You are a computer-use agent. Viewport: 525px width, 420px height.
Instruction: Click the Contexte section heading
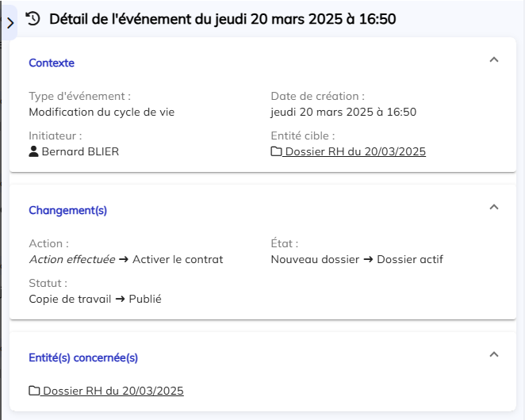point(52,63)
